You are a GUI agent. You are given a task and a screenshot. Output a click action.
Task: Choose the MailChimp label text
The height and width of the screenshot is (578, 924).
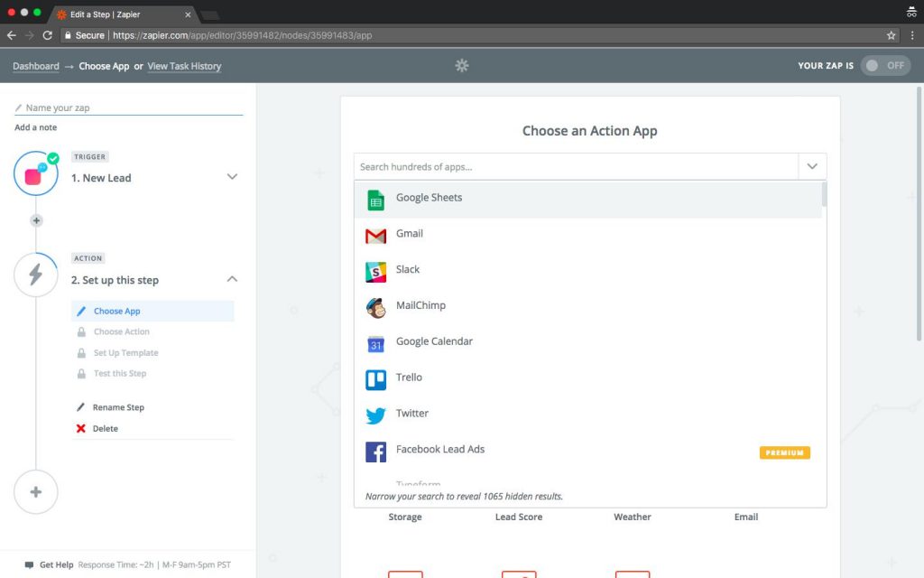[420, 305]
